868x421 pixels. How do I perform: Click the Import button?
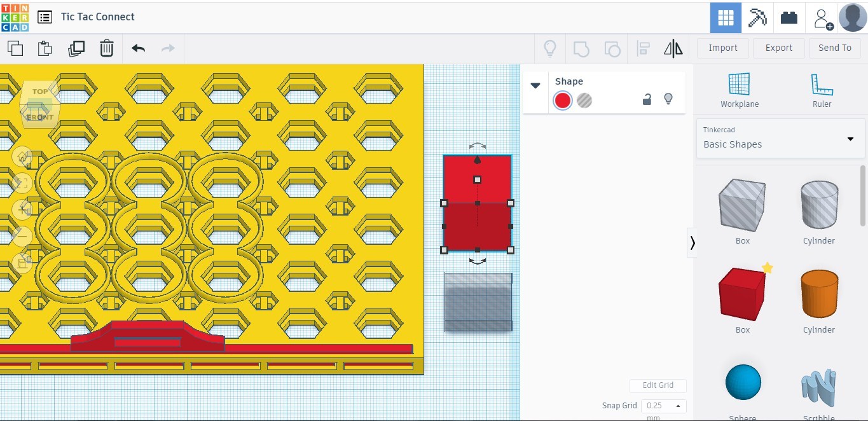(x=723, y=48)
